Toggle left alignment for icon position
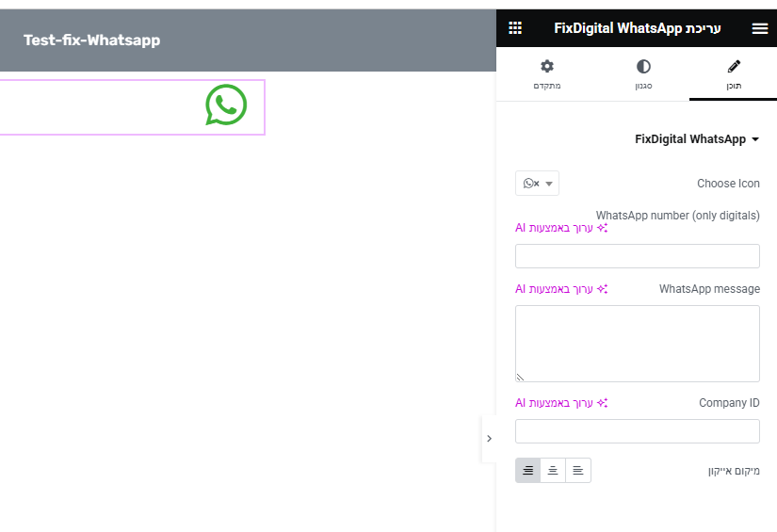Viewport: 777px width, 532px height. click(x=578, y=470)
